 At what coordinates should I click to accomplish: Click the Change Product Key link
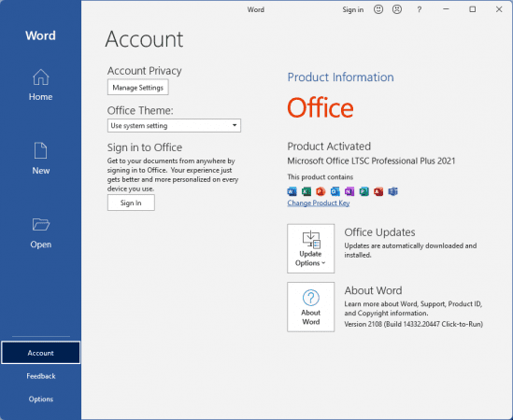[319, 203]
